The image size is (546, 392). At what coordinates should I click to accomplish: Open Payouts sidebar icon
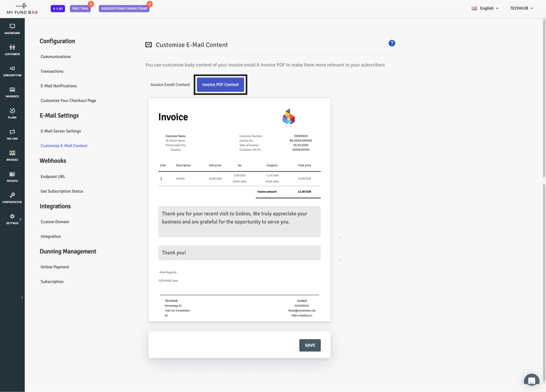pos(12,177)
